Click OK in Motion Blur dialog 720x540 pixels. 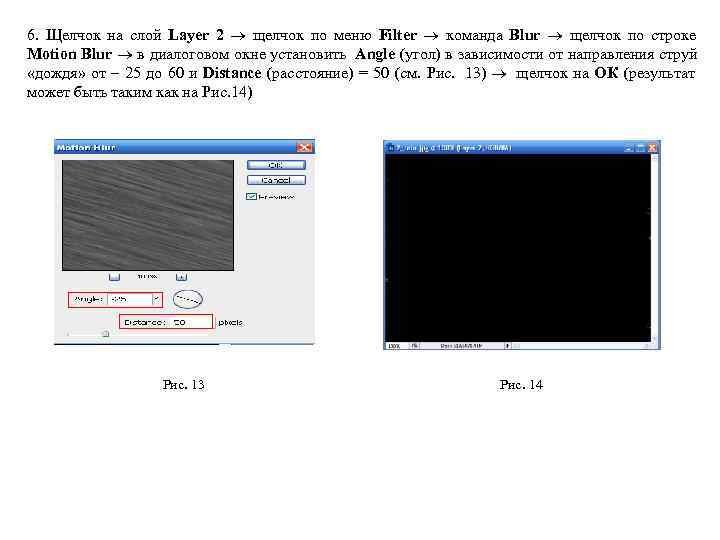click(276, 165)
